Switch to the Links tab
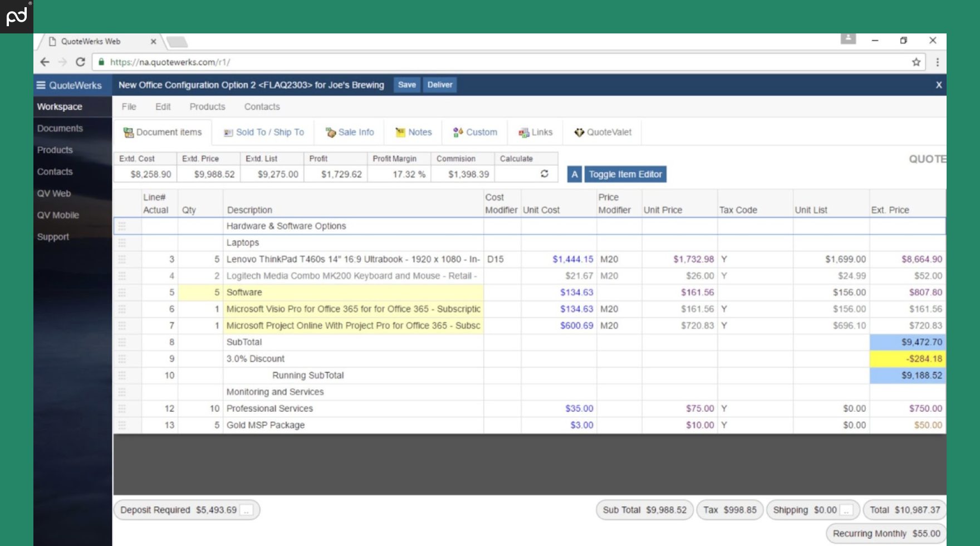Screen dimensions: 980x546 click(536, 132)
